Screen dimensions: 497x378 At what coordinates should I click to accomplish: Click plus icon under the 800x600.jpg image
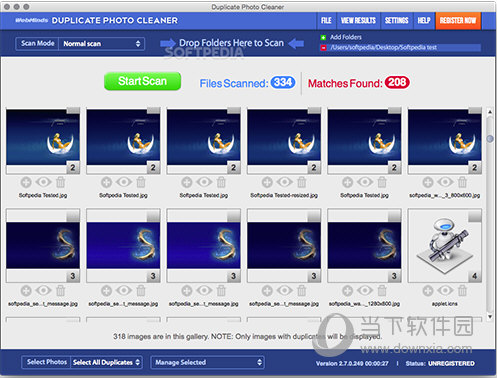coord(428,182)
